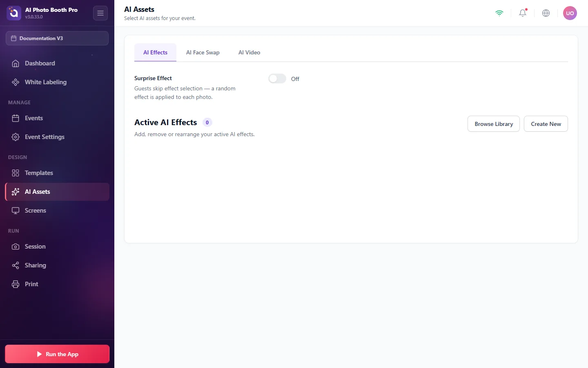Switch to the AI Face Swap tab
The height and width of the screenshot is (368, 588).
click(x=203, y=52)
